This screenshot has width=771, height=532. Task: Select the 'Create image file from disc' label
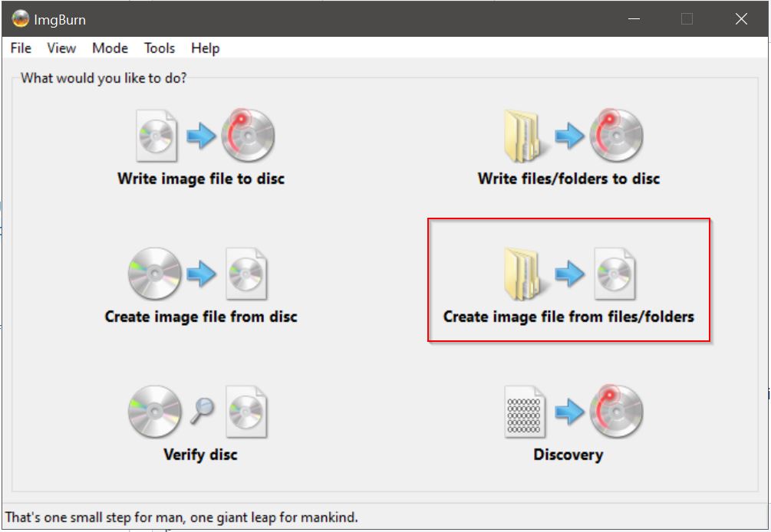[201, 317]
